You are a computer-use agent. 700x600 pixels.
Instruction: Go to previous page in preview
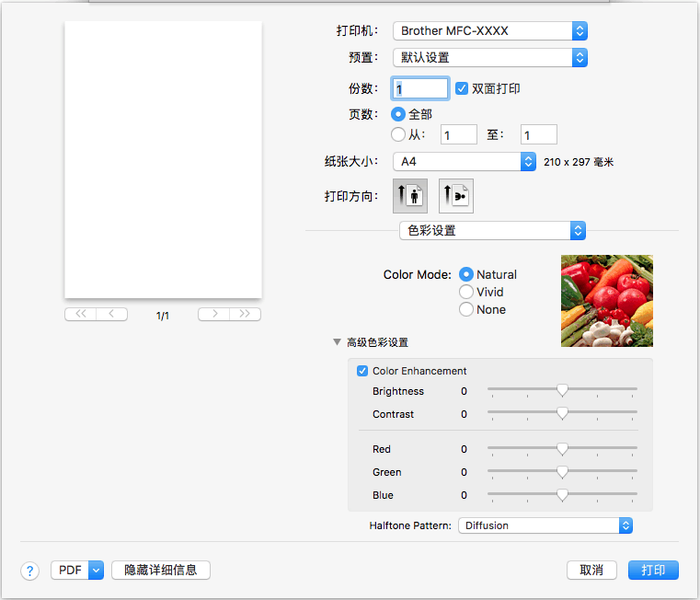tap(112, 315)
